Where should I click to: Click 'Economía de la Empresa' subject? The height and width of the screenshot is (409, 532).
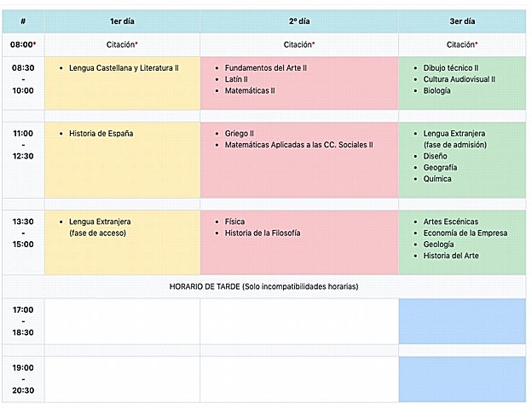coord(465,233)
